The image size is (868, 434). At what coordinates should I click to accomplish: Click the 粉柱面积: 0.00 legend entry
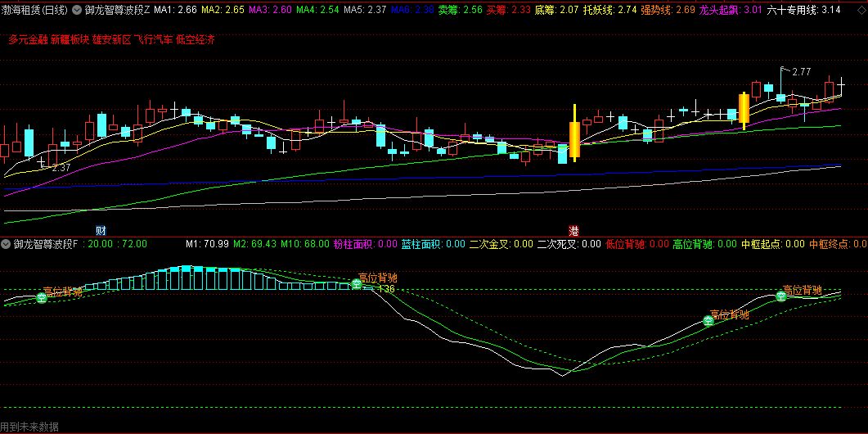[366, 244]
